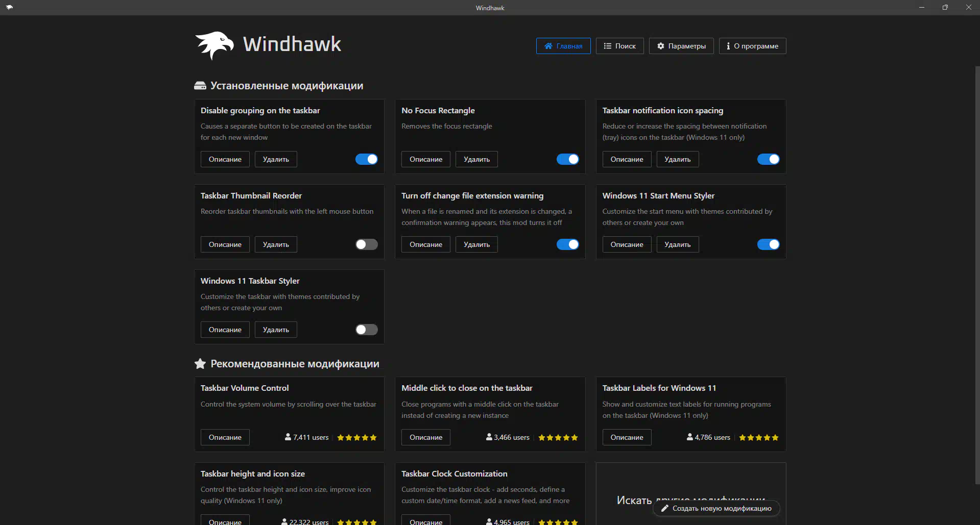Minimize the Windhawk window

coord(922,7)
